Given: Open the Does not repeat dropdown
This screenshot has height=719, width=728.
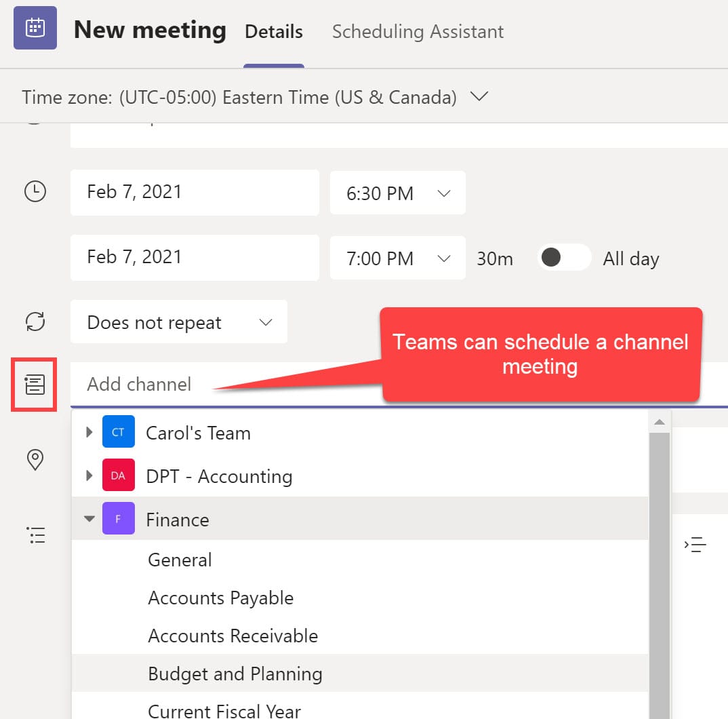Looking at the screenshot, I should pyautogui.click(x=178, y=322).
